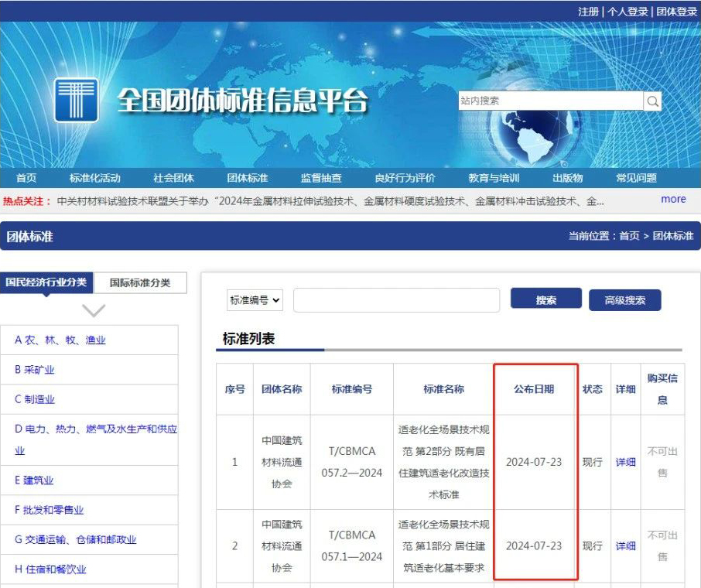Screen dimensions: 701x588
Task: Click 适老化全场景技术规范 第2部分 standard name
Action: 443,462
